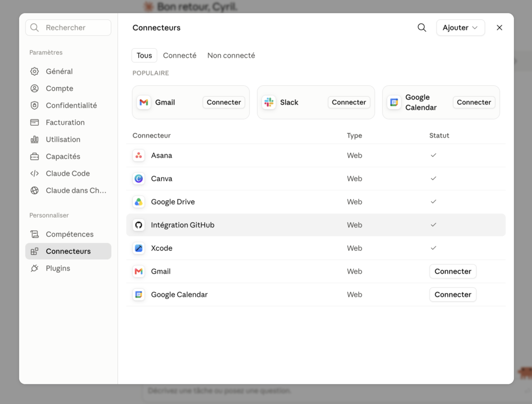The image size is (532, 404).
Task: Click the Connecteurs sidebar icon
Action: (x=35, y=251)
